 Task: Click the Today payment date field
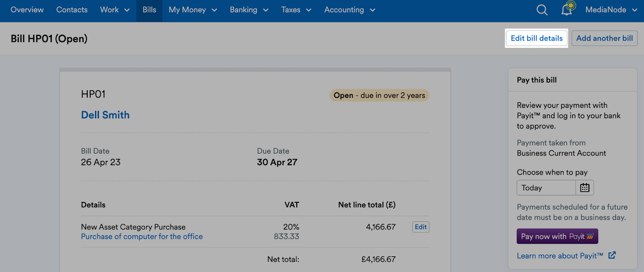[546, 188]
